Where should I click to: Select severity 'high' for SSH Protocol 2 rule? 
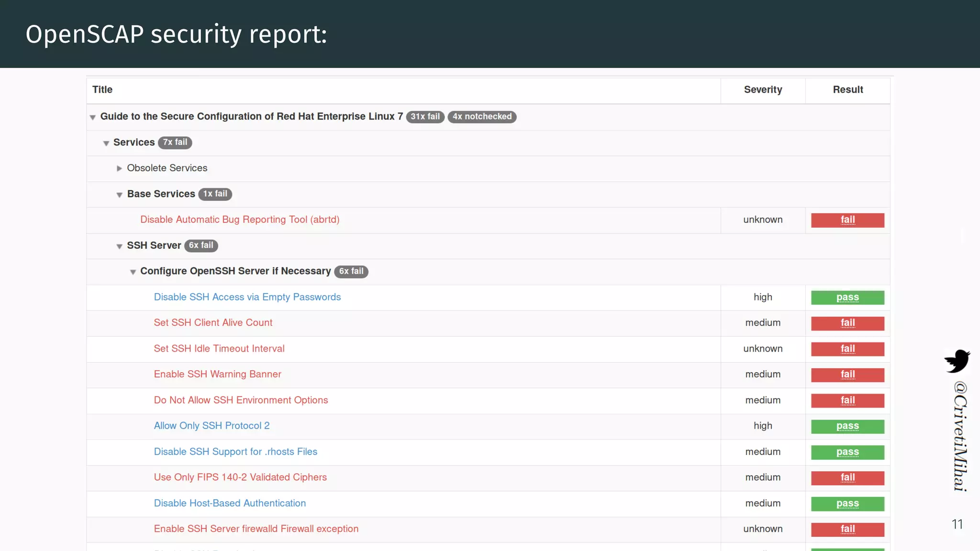pyautogui.click(x=763, y=426)
